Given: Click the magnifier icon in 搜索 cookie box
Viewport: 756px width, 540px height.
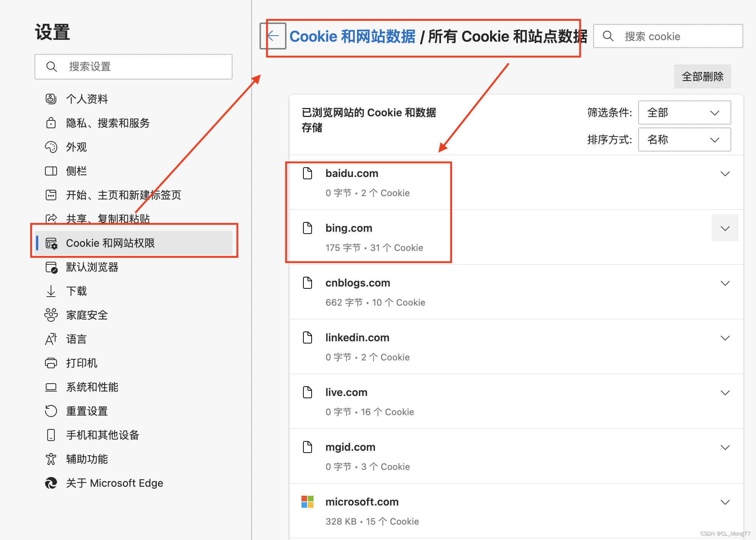Looking at the screenshot, I should pos(608,36).
